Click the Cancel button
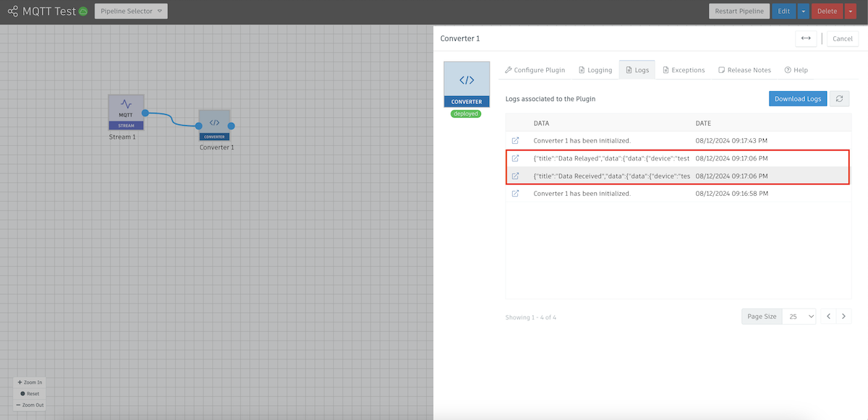 tap(843, 38)
